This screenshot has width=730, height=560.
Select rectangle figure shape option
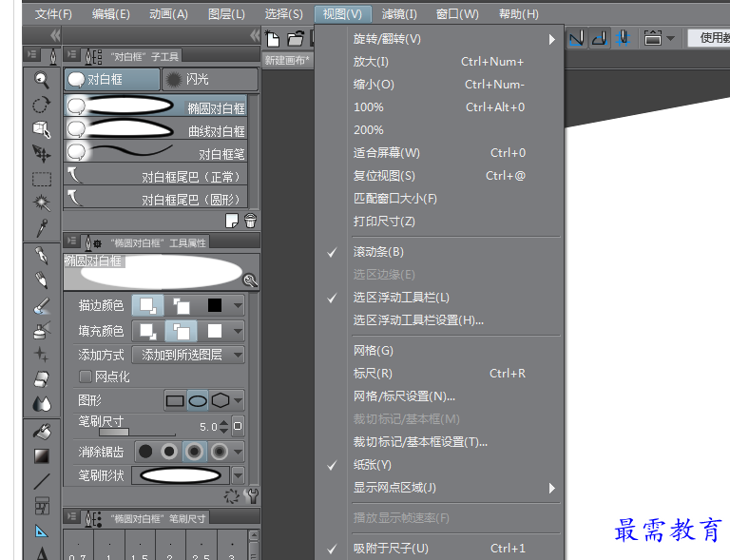[175, 401]
